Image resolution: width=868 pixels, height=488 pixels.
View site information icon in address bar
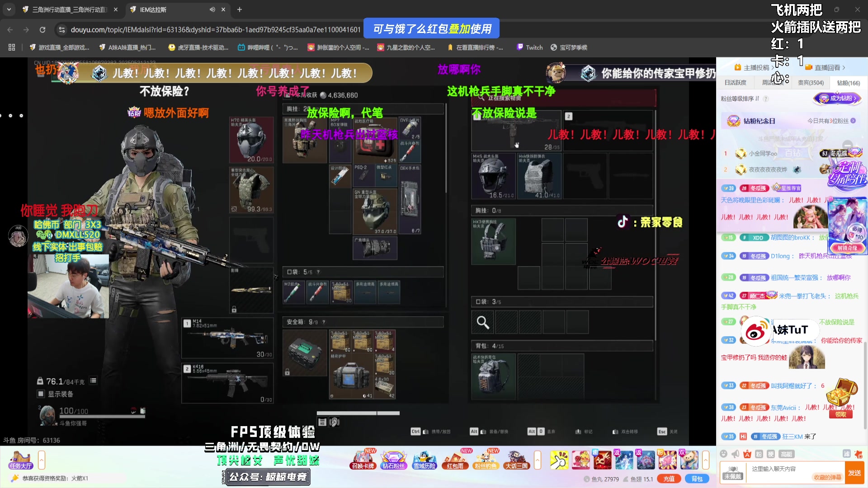coord(61,30)
